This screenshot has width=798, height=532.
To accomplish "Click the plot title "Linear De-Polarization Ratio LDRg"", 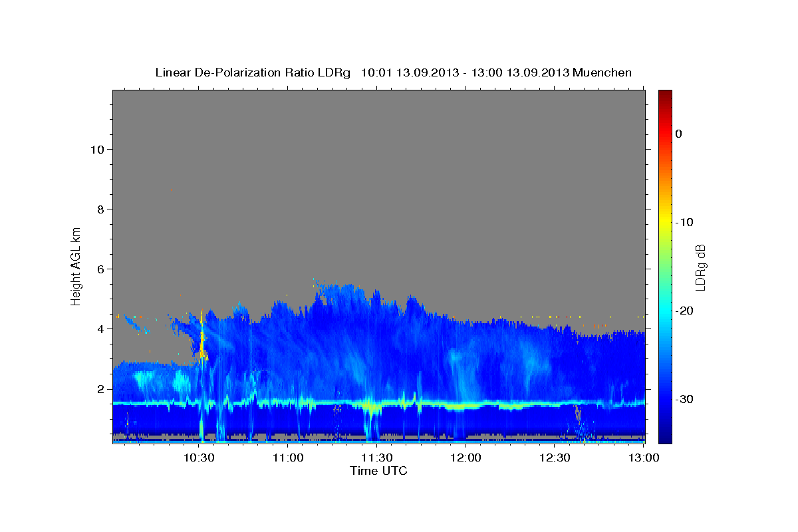I will (x=252, y=72).
